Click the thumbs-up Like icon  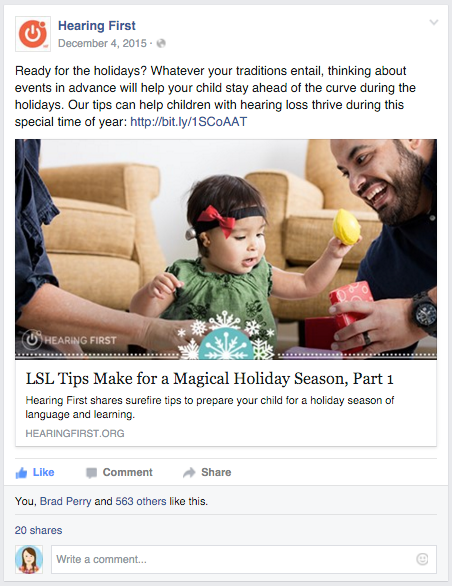pos(21,473)
